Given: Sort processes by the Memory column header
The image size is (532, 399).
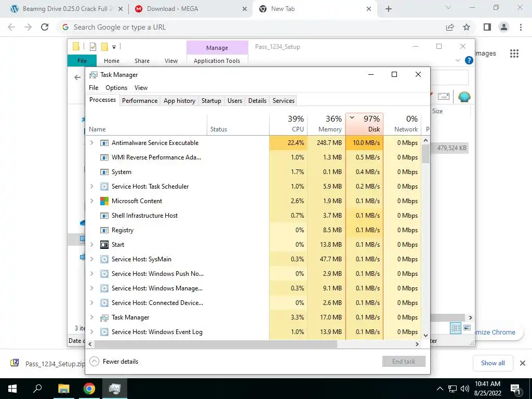Looking at the screenshot, I should coord(326,124).
